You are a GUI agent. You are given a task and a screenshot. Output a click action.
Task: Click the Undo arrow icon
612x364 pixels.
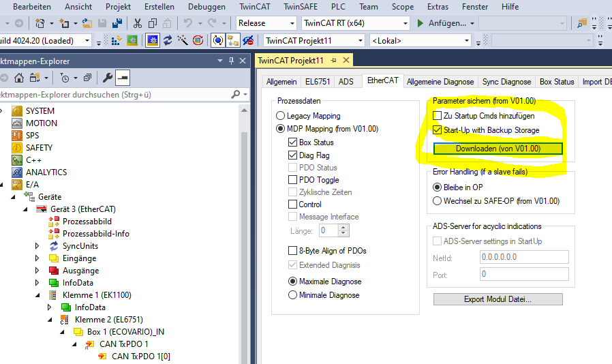click(x=187, y=23)
